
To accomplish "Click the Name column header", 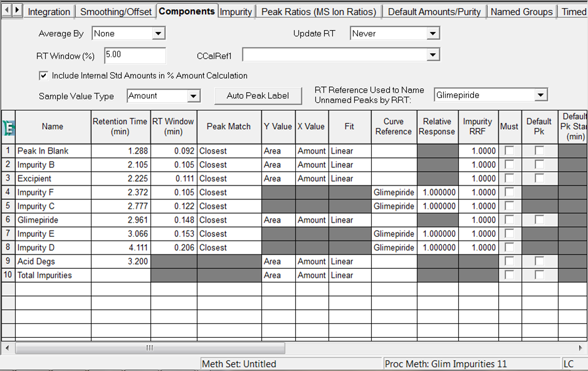I will pyautogui.click(x=53, y=127).
